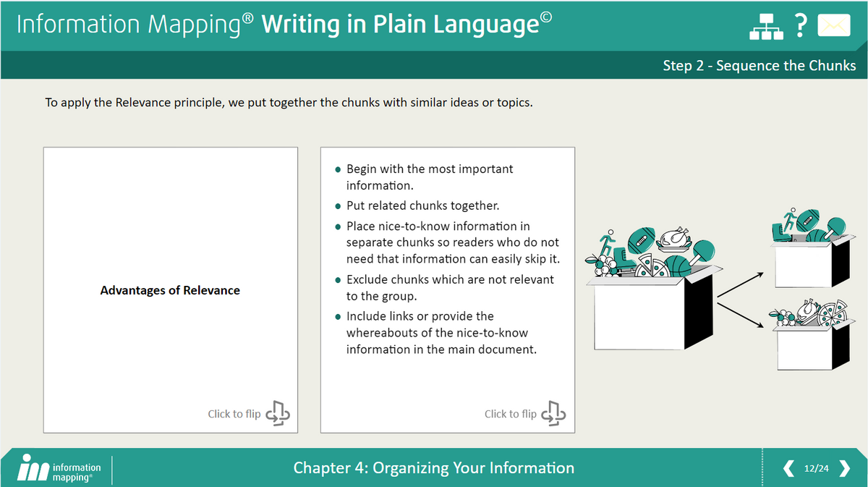Open the email contact icon
Screen dimensions: 868x487
833,25
